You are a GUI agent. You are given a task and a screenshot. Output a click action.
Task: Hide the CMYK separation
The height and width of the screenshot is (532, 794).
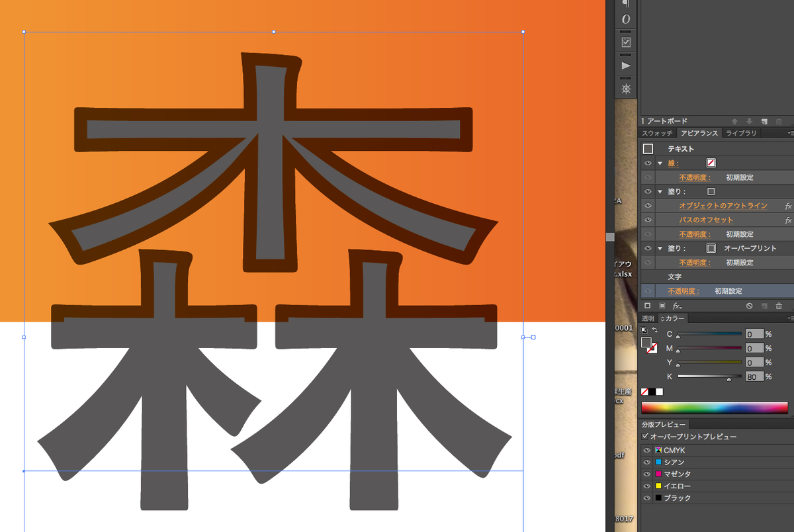coord(647,451)
